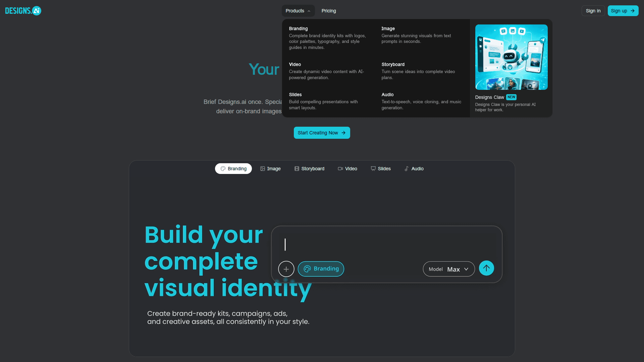The image size is (644, 362).
Task: Switch to the Audio tab
Action: 414,169
